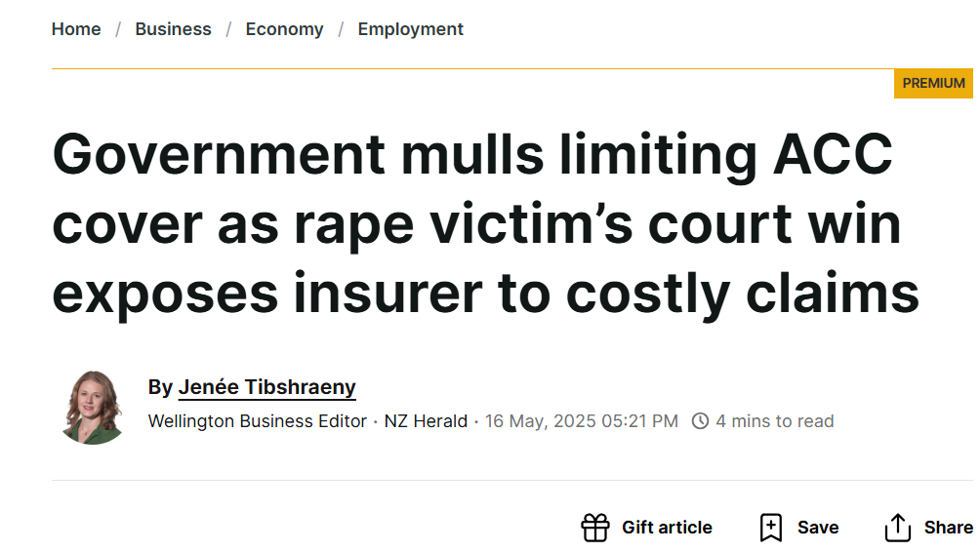
Task: Click the Gift article label
Action: [667, 528]
